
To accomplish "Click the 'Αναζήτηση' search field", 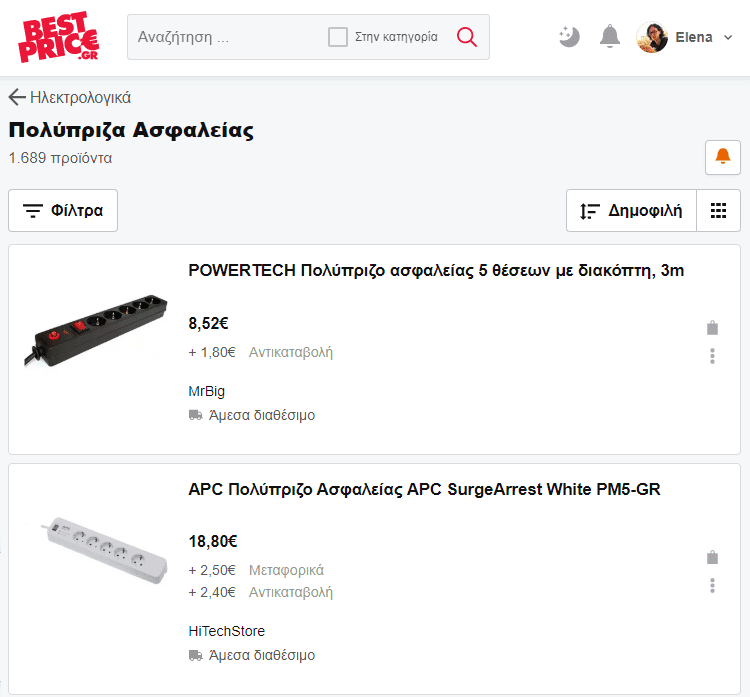I will coord(225,37).
